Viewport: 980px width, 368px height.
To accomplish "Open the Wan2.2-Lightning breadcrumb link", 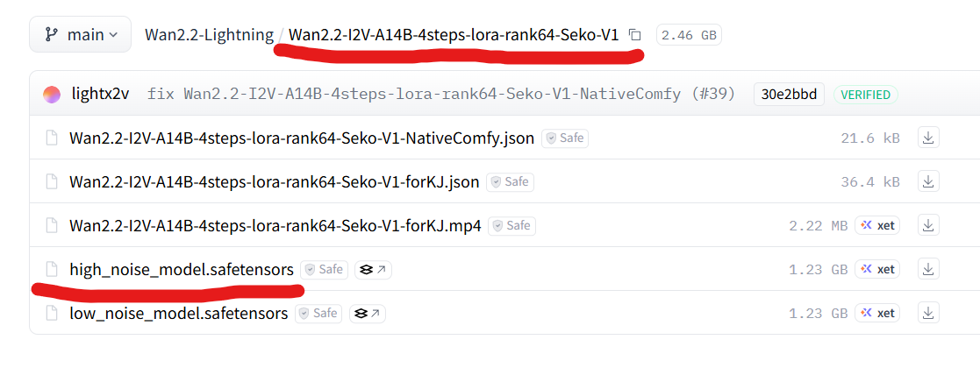I will tap(209, 35).
